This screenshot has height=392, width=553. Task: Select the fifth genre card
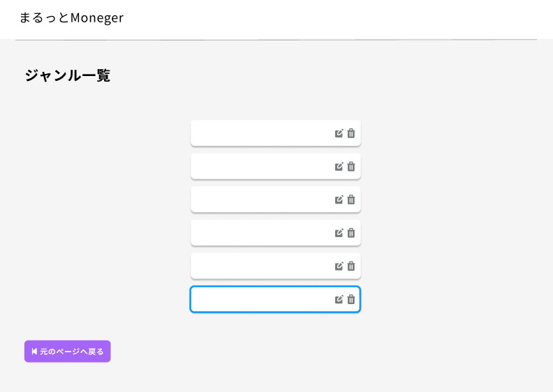[275, 266]
